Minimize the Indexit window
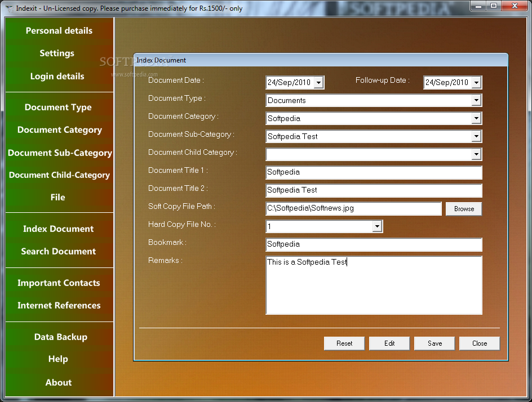This screenshot has height=402, width=532. tap(478, 6)
